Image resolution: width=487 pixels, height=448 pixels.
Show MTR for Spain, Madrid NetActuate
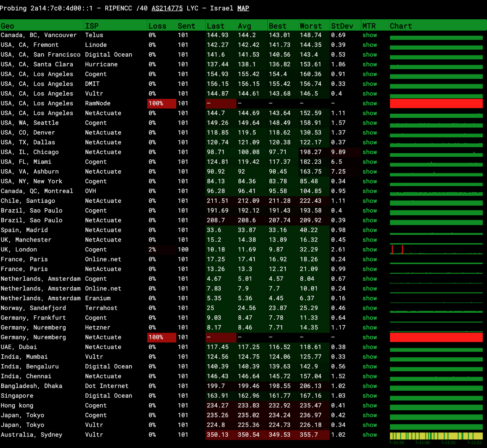[x=370, y=230]
